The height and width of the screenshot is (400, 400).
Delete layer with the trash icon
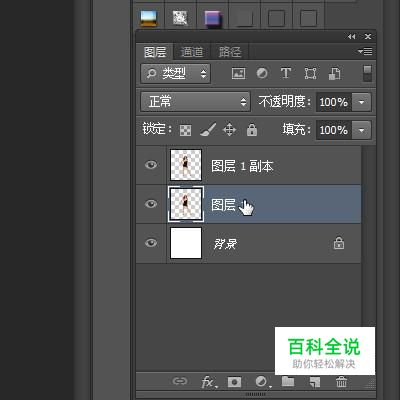tap(341, 382)
